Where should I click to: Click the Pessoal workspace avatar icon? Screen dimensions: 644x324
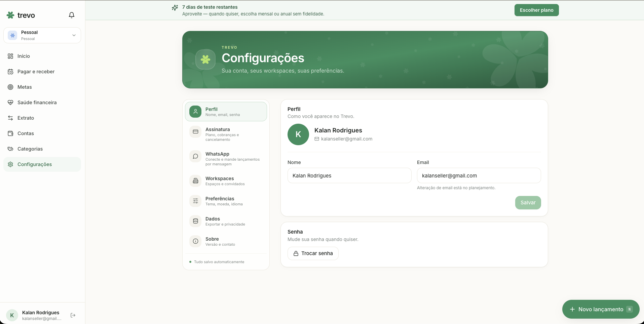point(12,35)
